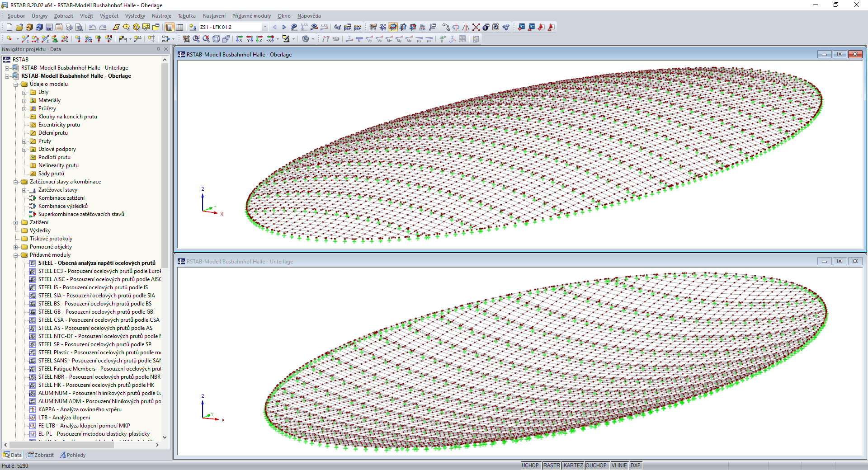
Task: Select STEEL EC3 module in tree
Action: pos(95,271)
